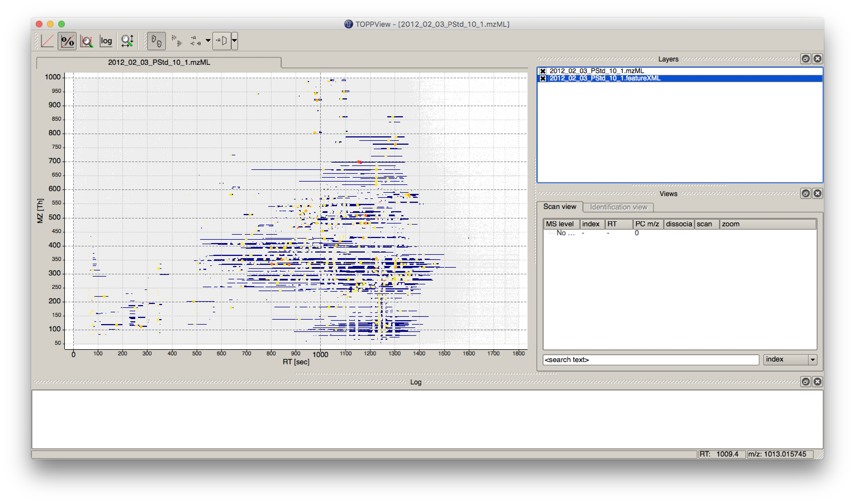This screenshot has width=855, height=504.
Task: Open the index search-field dropdown
Action: point(790,360)
